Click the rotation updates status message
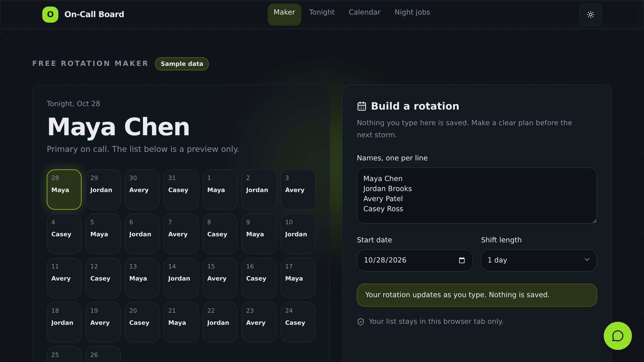The image size is (644, 362). [477, 295]
